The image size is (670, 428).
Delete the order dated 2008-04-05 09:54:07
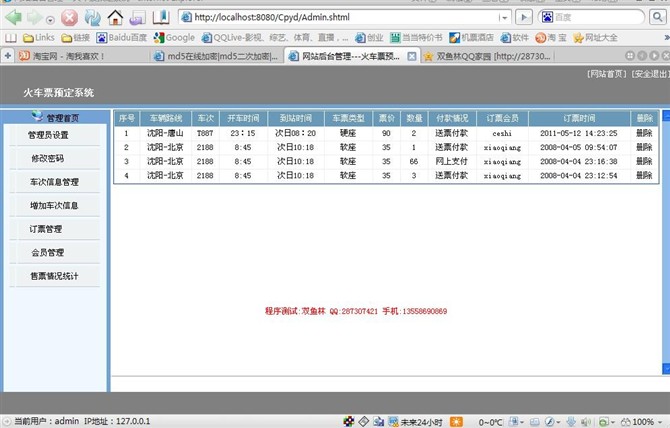pos(644,147)
